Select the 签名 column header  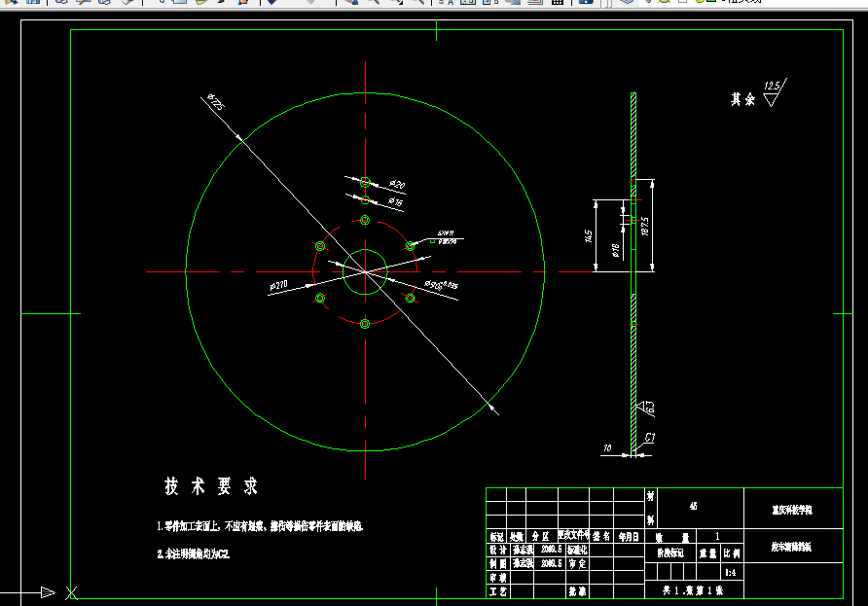[601, 536]
